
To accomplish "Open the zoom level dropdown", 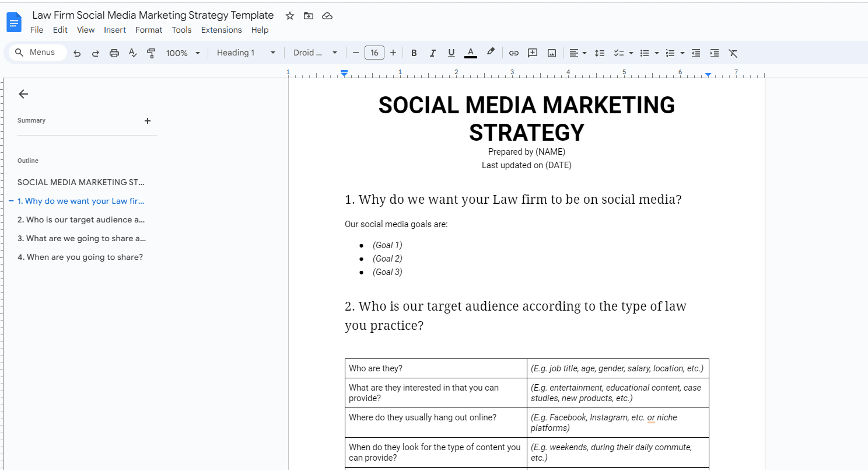I will [x=183, y=53].
